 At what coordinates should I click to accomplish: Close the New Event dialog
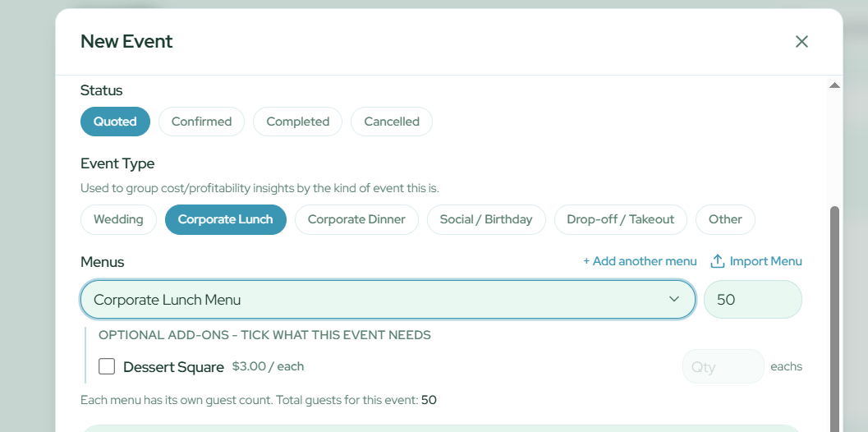coord(801,42)
